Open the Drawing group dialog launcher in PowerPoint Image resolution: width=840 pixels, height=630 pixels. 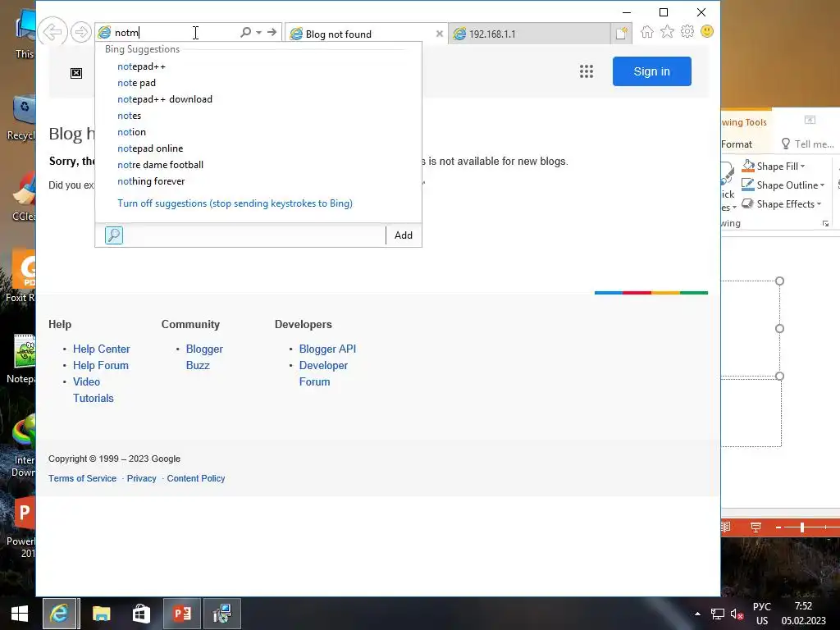pos(825,223)
